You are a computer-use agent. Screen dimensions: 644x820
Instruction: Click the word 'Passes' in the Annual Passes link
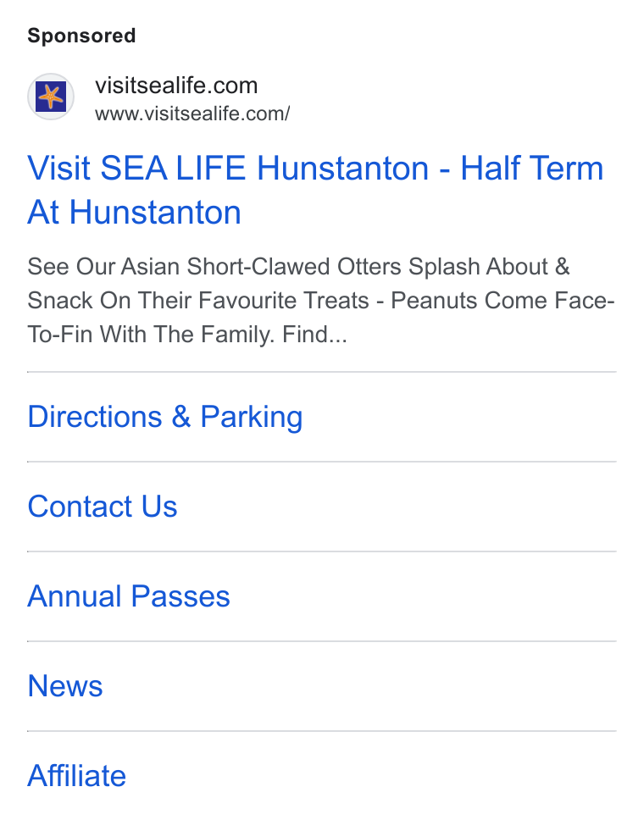(180, 596)
